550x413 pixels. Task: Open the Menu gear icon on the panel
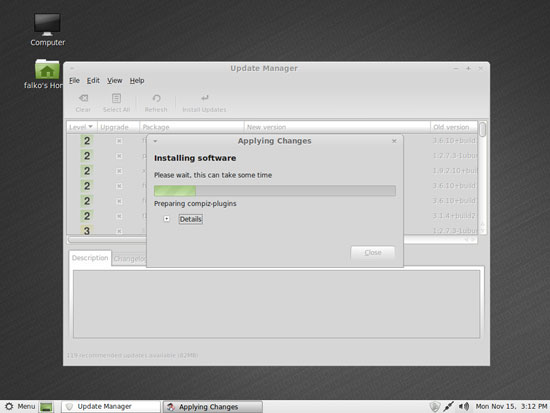coord(9,406)
